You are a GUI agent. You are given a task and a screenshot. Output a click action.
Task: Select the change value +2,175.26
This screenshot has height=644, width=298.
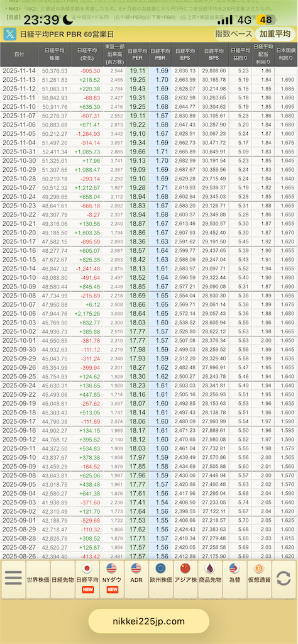tap(87, 313)
